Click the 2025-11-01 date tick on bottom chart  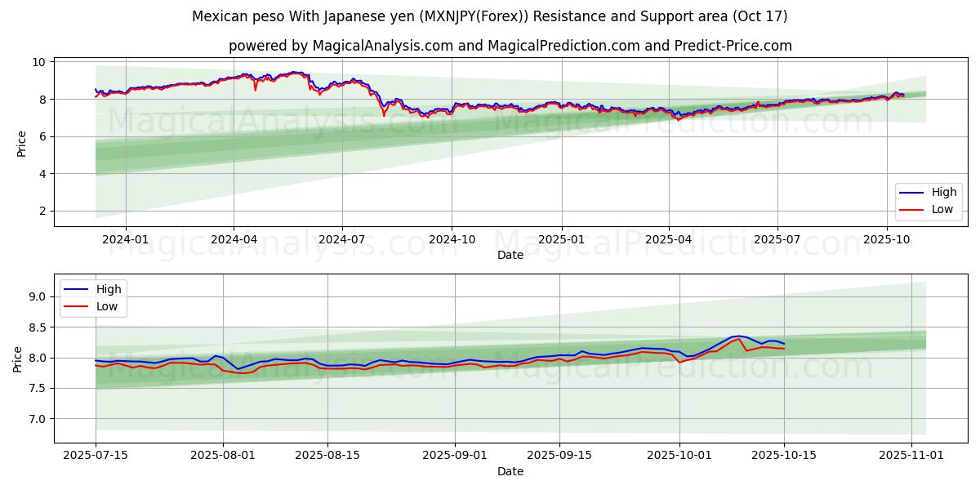[x=911, y=456]
